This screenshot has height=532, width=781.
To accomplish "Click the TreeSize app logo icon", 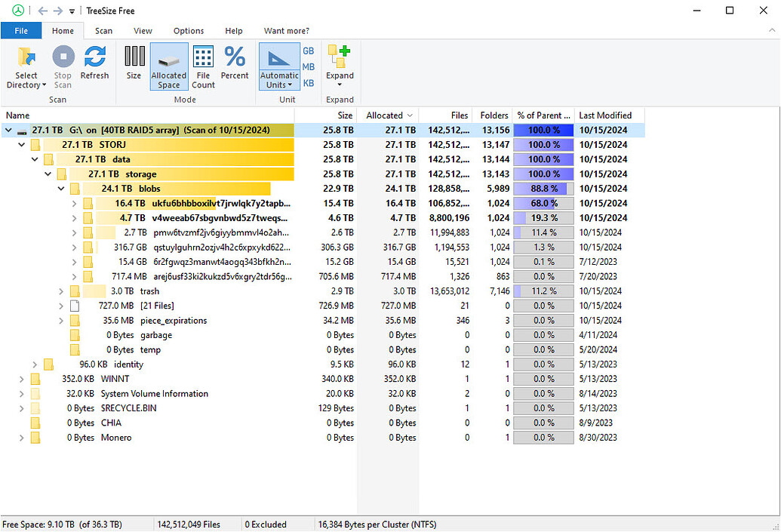I will click(x=18, y=11).
